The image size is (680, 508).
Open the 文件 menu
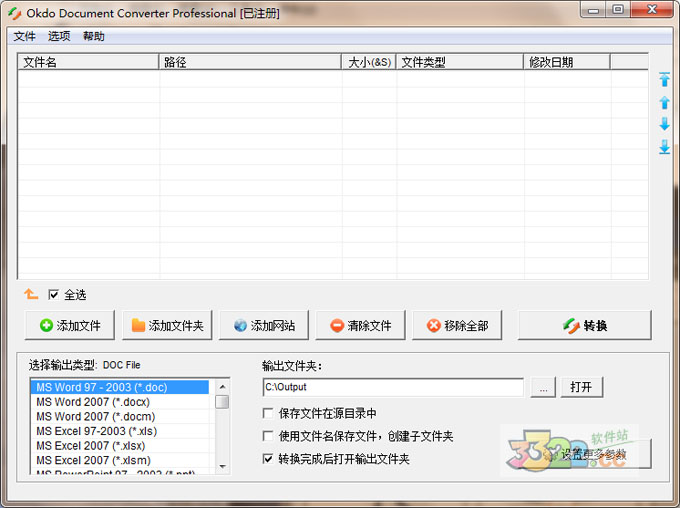[24, 36]
